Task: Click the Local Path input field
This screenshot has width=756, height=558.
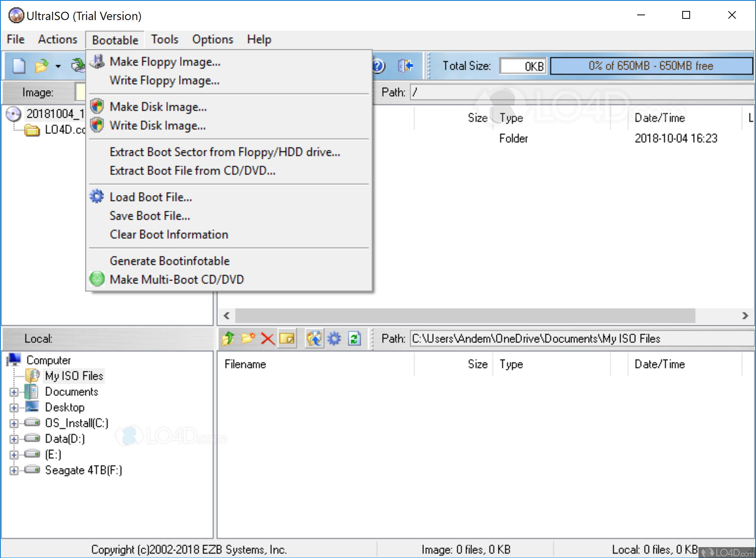Action: [582, 338]
